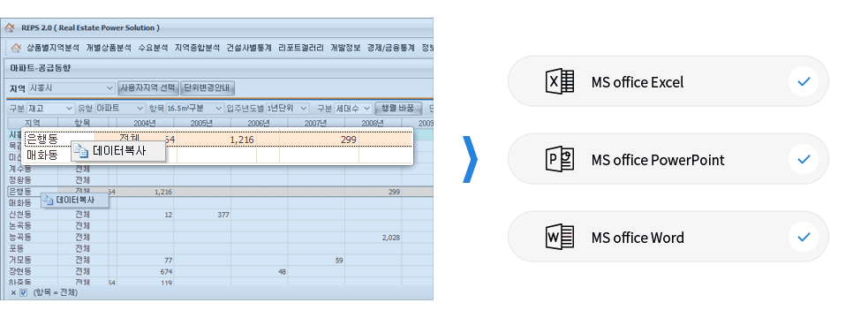Open the 지역 dropdown showing 시흥시
868x318 pixels.
(x=72, y=88)
